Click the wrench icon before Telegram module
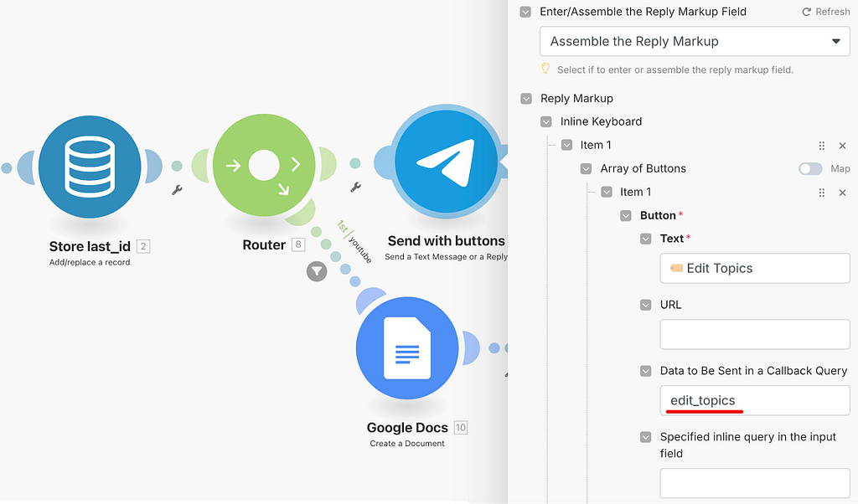 pos(355,188)
